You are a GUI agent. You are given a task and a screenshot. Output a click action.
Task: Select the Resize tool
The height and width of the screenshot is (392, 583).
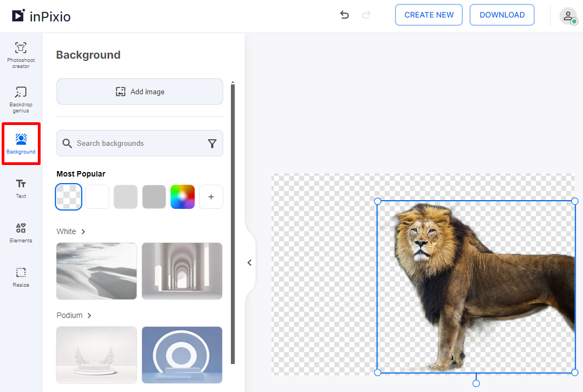coord(21,277)
